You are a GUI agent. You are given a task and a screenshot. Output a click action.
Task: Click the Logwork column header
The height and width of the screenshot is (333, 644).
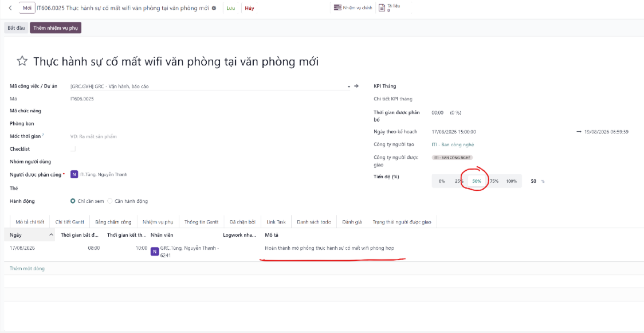pos(240,235)
